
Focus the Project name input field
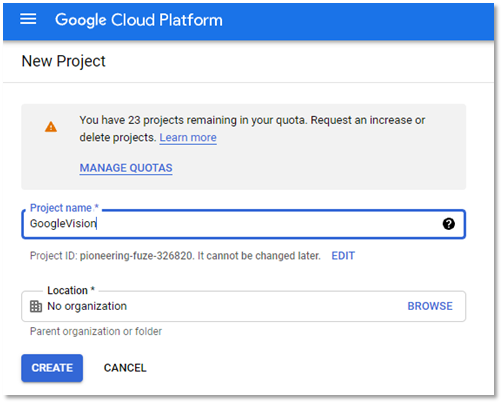click(243, 224)
